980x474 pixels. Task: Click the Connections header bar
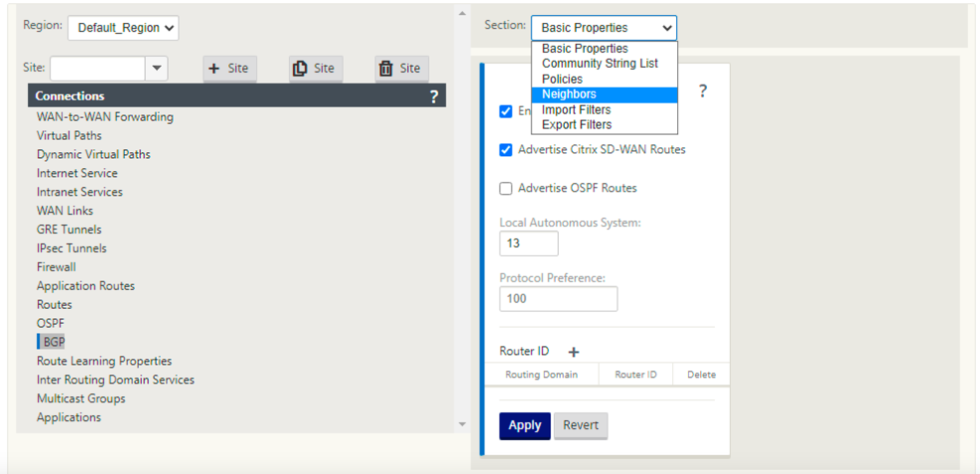(237, 96)
